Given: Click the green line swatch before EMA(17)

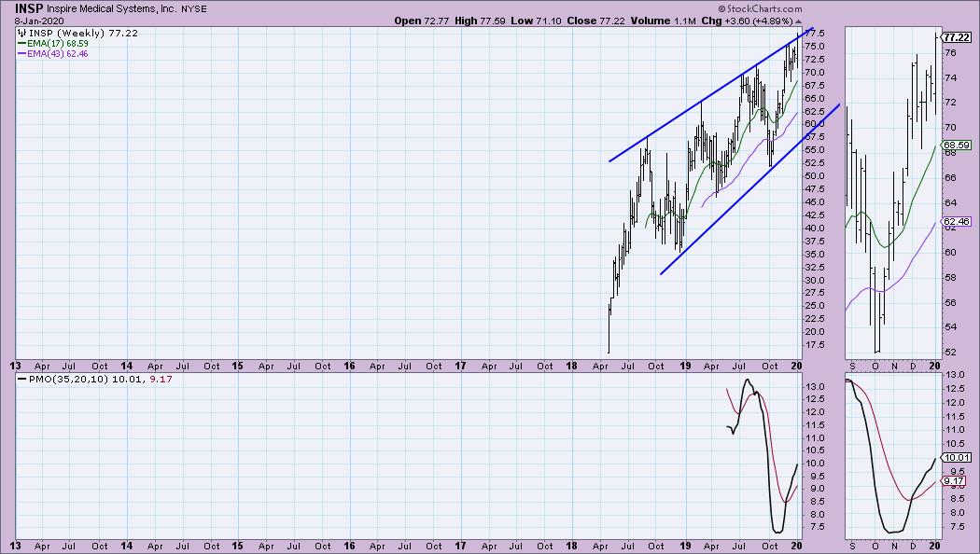Looking at the screenshot, I should [x=21, y=44].
